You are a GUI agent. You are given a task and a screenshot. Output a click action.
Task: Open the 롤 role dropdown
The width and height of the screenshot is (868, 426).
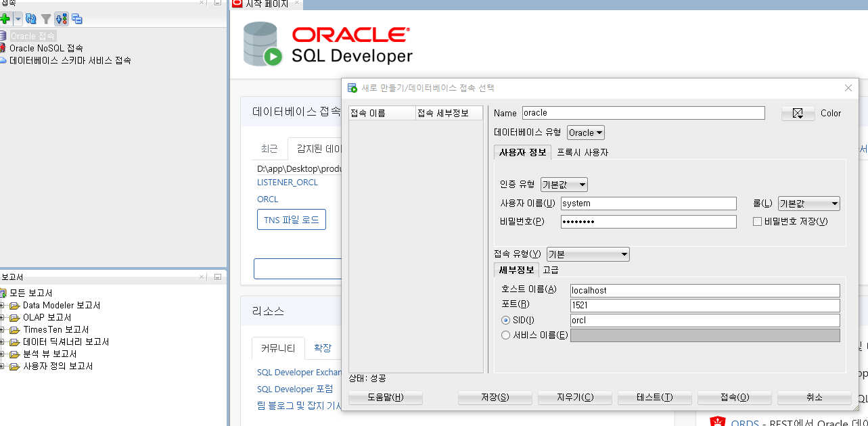[809, 204]
